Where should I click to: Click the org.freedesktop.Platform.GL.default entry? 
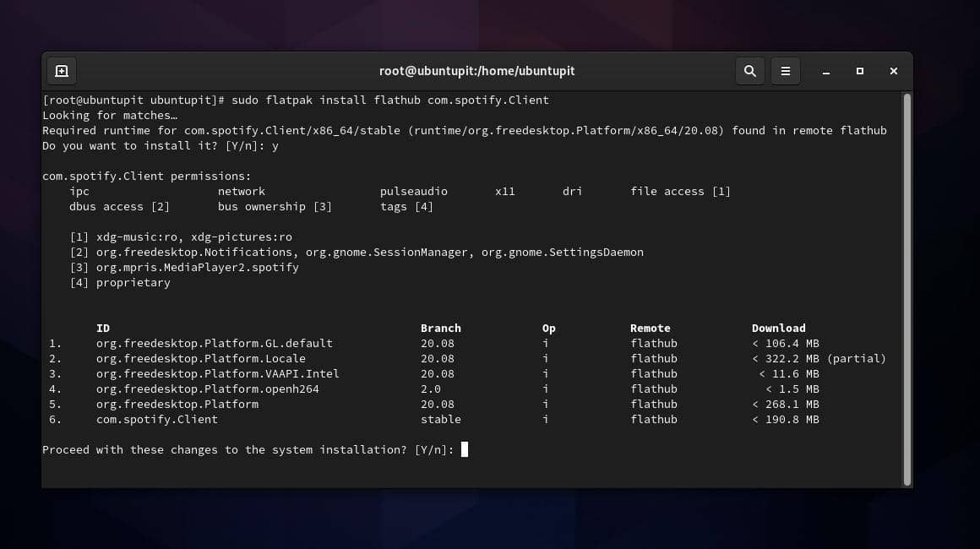click(x=214, y=343)
